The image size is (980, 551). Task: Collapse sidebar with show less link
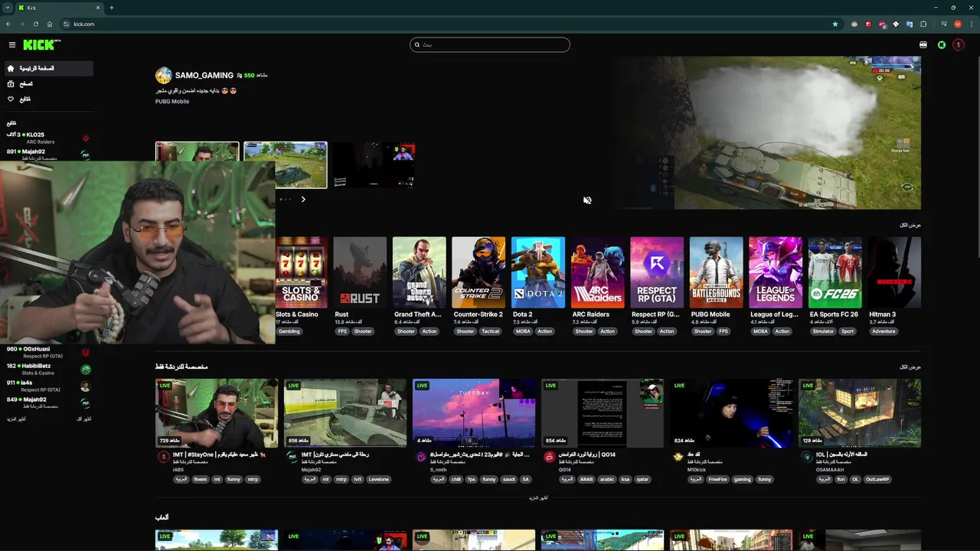pos(84,419)
